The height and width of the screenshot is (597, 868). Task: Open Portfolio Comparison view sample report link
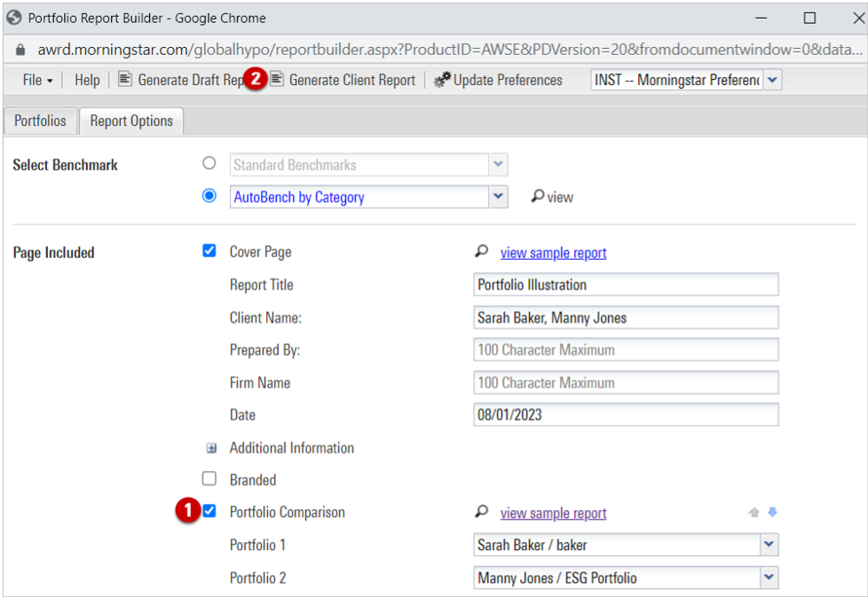tap(553, 514)
